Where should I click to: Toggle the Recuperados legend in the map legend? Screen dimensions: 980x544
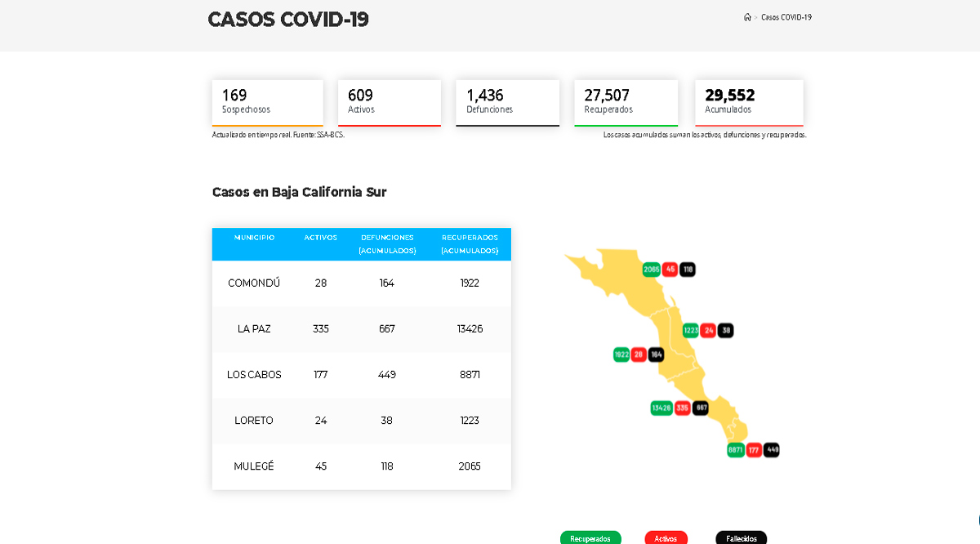590,537
